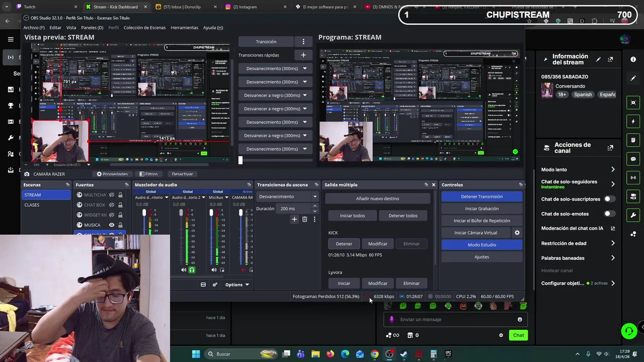The image size is (644, 362).
Task: Open the Transición three-dot menu
Action: (303, 42)
